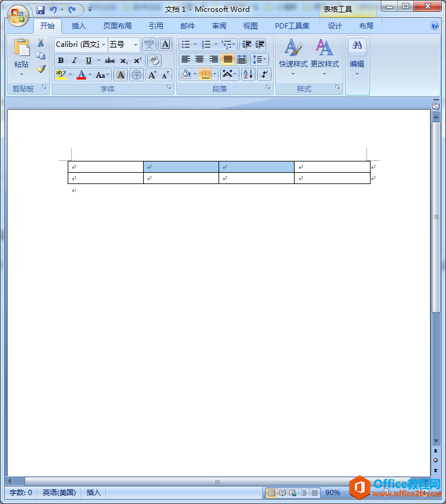Save the document with the floppy icon
The width and height of the screenshot is (446, 504).
click(x=40, y=10)
